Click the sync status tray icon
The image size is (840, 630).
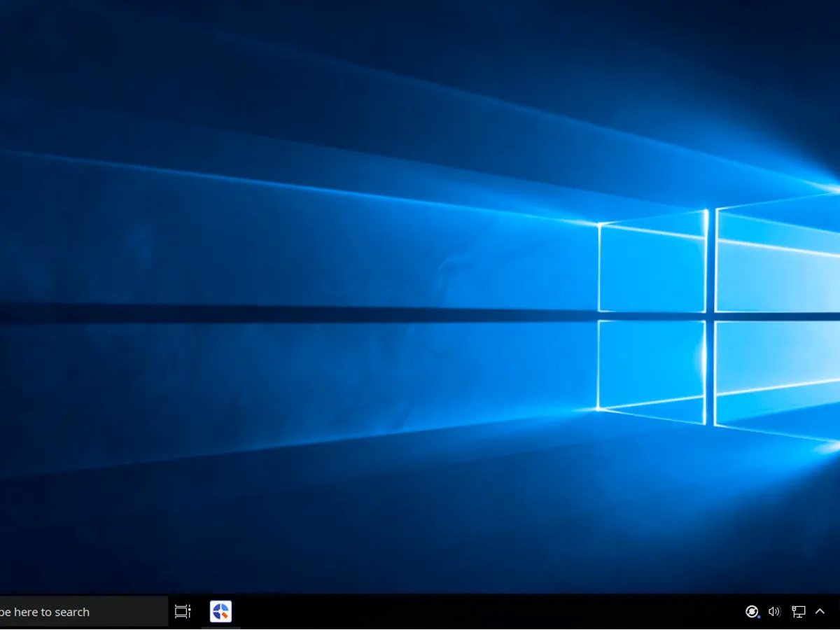(752, 612)
